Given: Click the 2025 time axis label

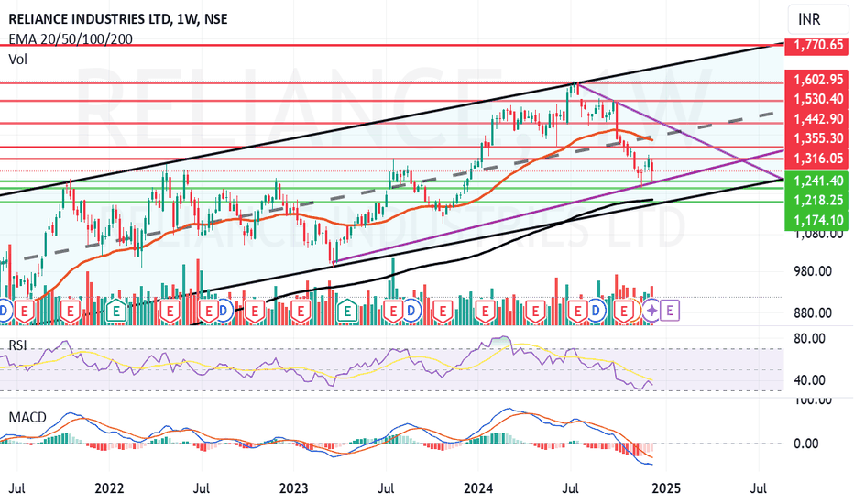Looking at the screenshot, I should point(665,488).
